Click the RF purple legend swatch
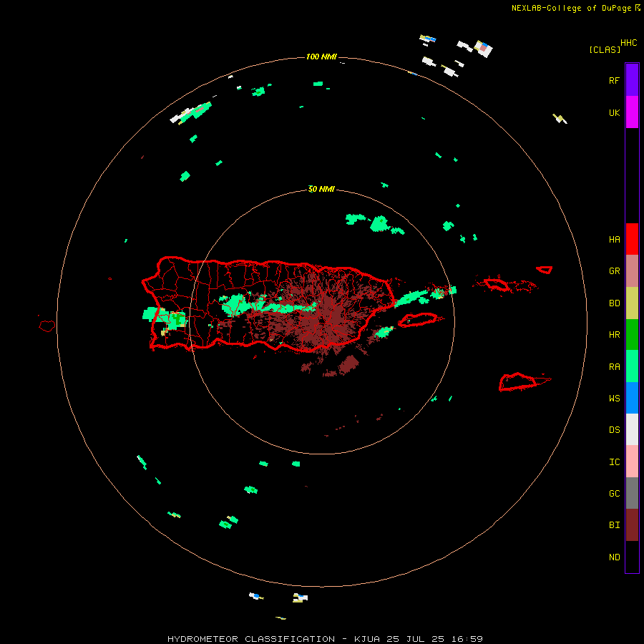The image size is (644, 644). tap(632, 79)
